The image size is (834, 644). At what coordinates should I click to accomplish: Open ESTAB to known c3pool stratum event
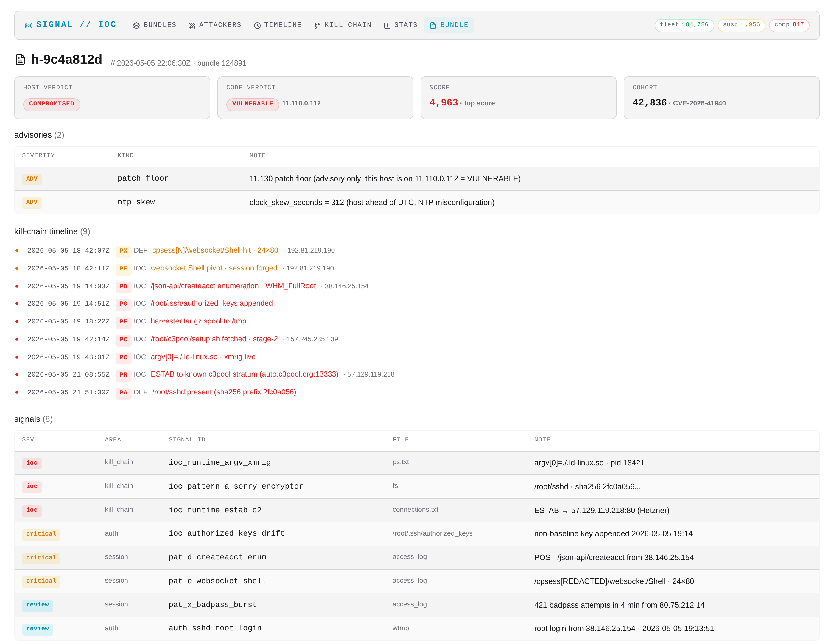245,374
